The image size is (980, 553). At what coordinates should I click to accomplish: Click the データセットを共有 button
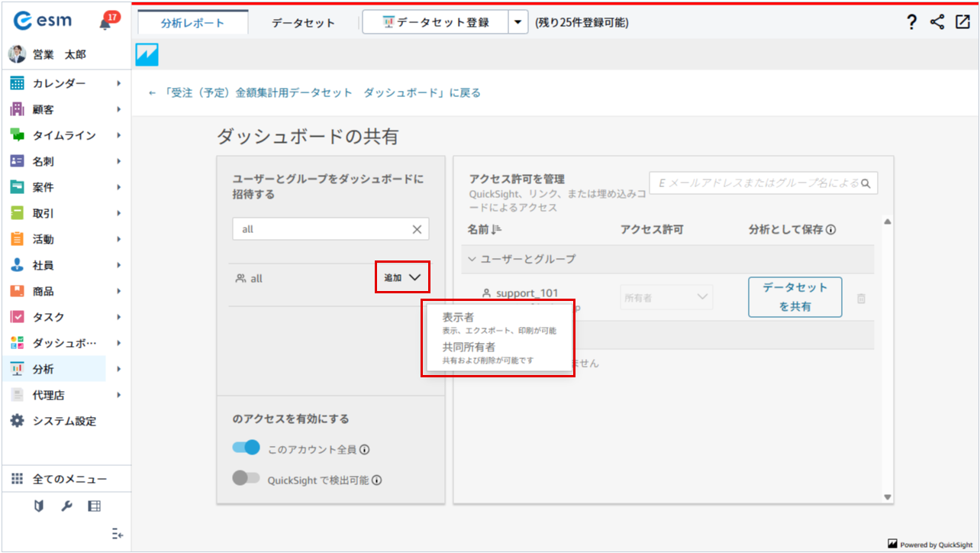pos(795,297)
